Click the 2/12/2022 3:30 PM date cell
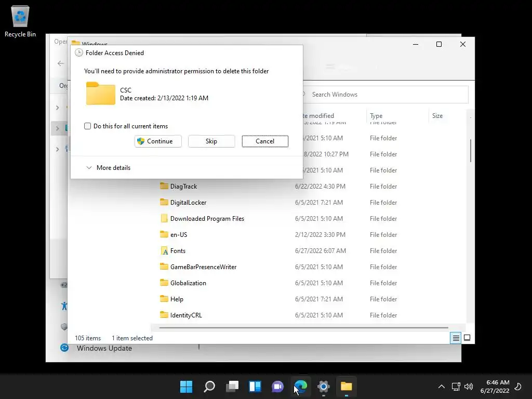 [320, 234]
